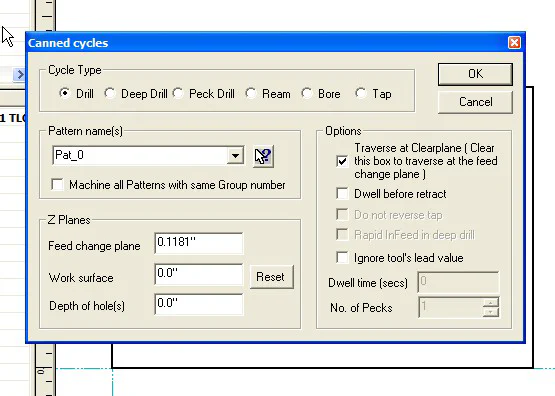This screenshot has width=555, height=396.
Task: Click the Feed change plane field
Action: 199,243
